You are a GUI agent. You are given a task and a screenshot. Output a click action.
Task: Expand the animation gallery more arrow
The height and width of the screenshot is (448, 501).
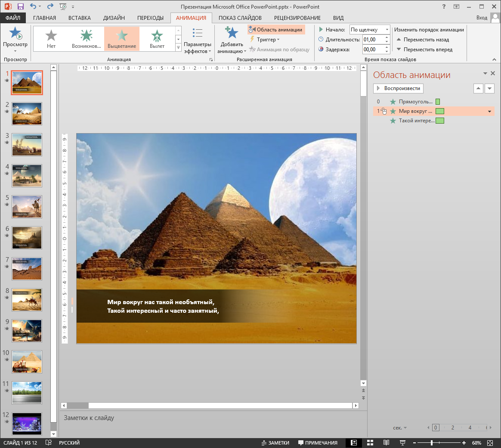click(x=178, y=47)
